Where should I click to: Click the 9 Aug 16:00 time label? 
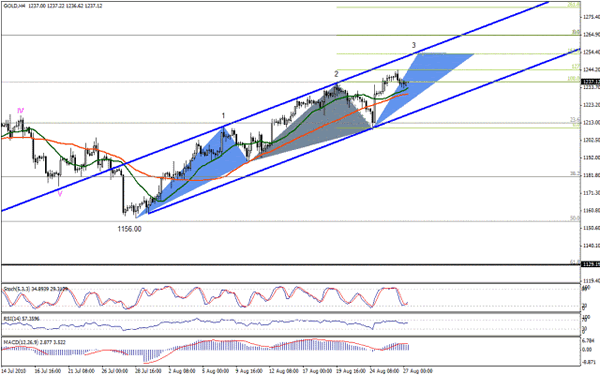coord(249,371)
